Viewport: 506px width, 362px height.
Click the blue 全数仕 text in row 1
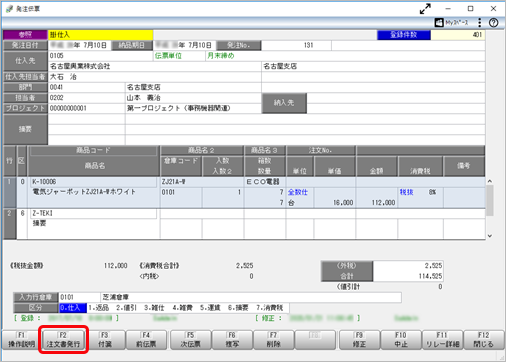click(298, 192)
